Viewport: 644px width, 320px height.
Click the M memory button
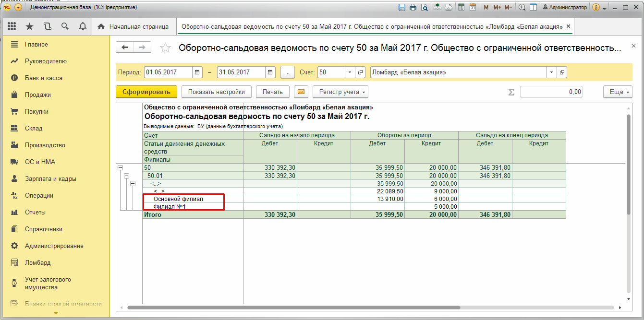[x=486, y=7]
